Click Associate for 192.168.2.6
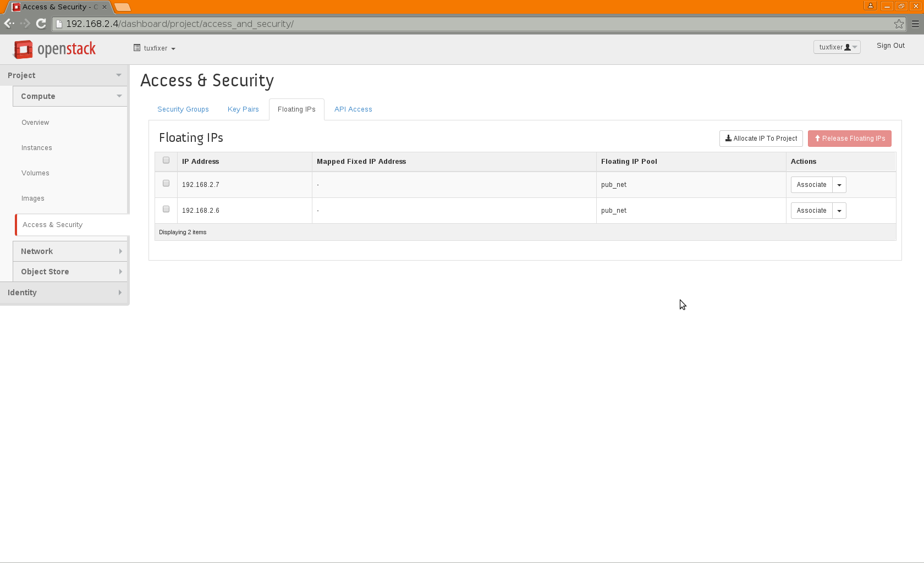Image resolution: width=924 pixels, height=563 pixels. click(x=811, y=211)
